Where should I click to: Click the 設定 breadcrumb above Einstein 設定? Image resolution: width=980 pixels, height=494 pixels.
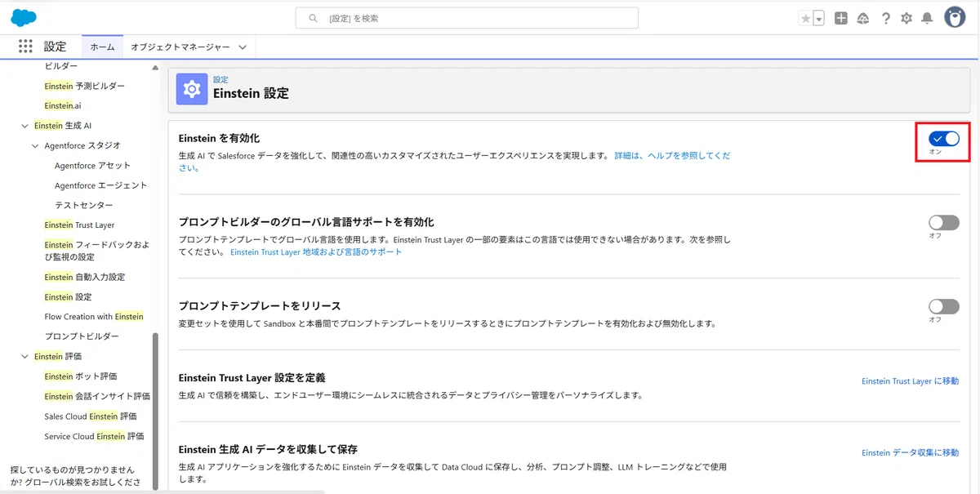click(220, 80)
